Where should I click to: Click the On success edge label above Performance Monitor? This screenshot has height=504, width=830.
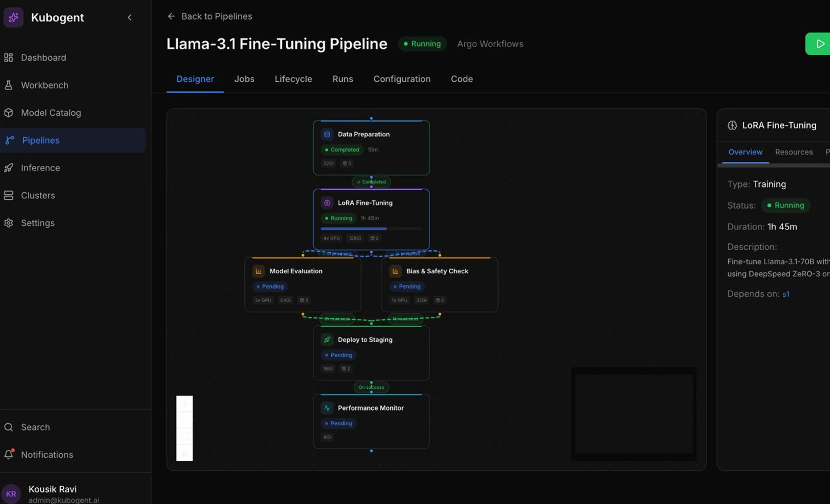pos(371,387)
